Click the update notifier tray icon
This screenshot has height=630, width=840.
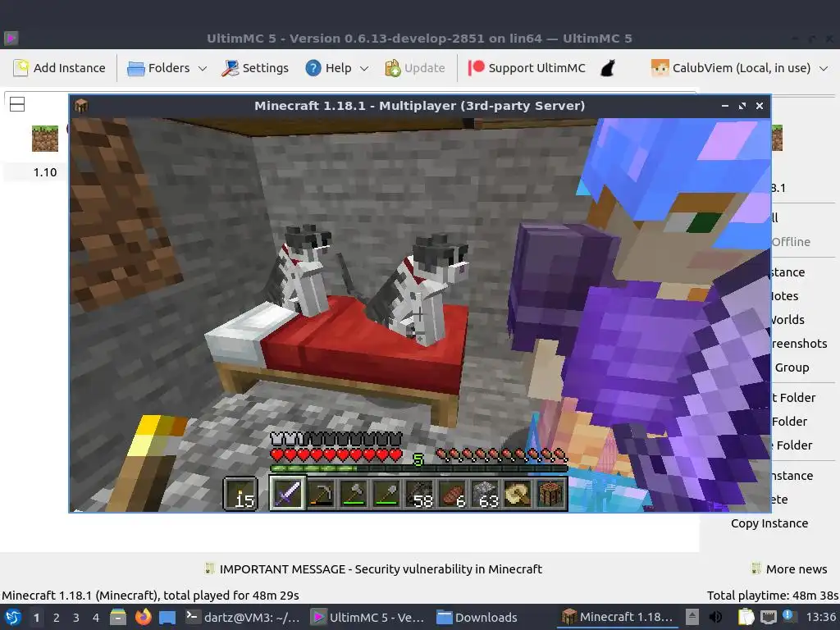point(788,616)
